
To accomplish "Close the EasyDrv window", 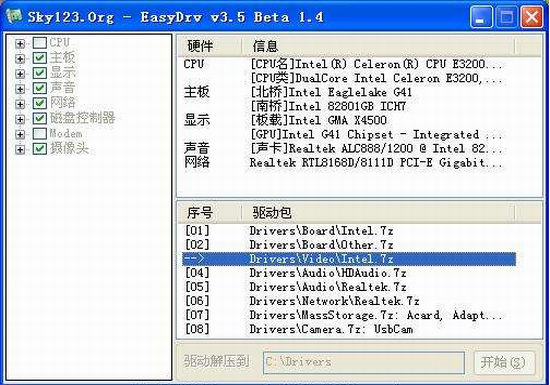I will click(x=532, y=16).
